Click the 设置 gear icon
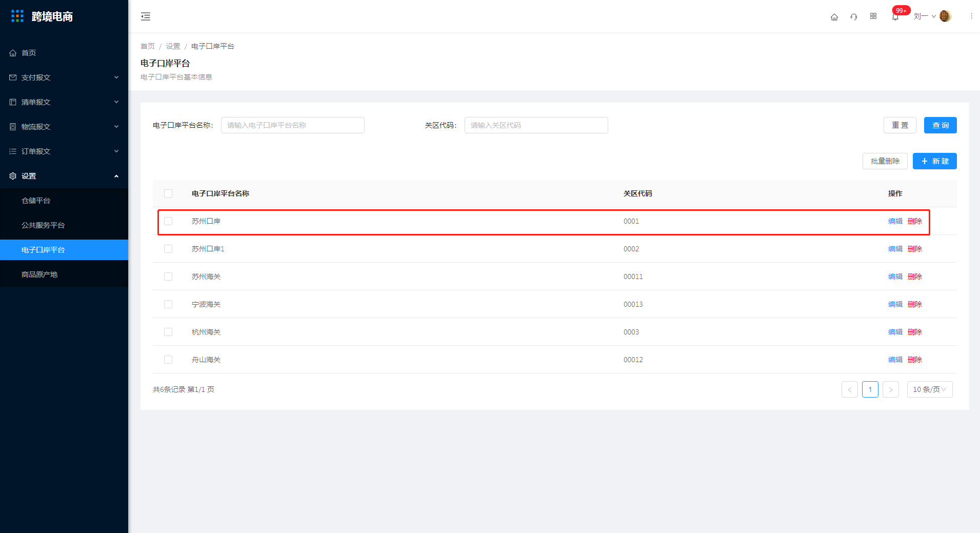This screenshot has width=980, height=533. (13, 176)
